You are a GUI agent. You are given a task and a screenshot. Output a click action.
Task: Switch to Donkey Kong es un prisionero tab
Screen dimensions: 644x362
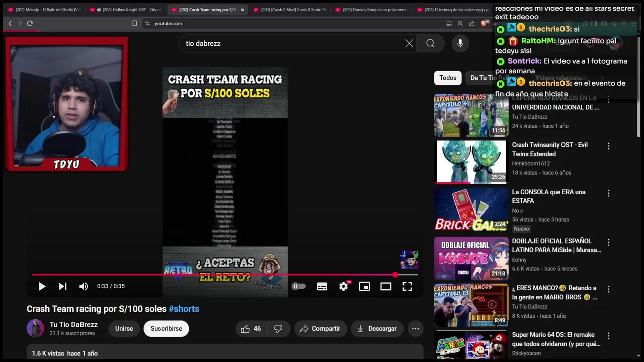tap(371, 10)
